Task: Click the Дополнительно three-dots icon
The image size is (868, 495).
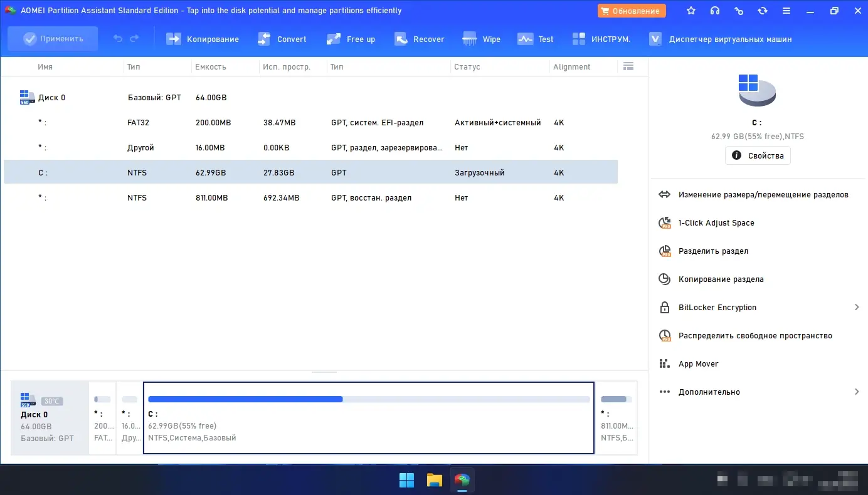Action: point(665,392)
